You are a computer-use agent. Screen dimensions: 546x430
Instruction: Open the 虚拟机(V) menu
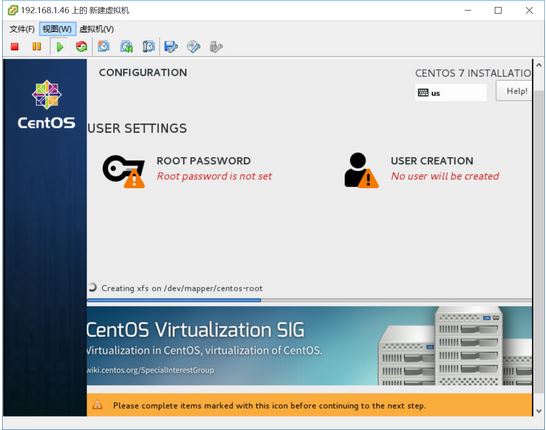97,29
